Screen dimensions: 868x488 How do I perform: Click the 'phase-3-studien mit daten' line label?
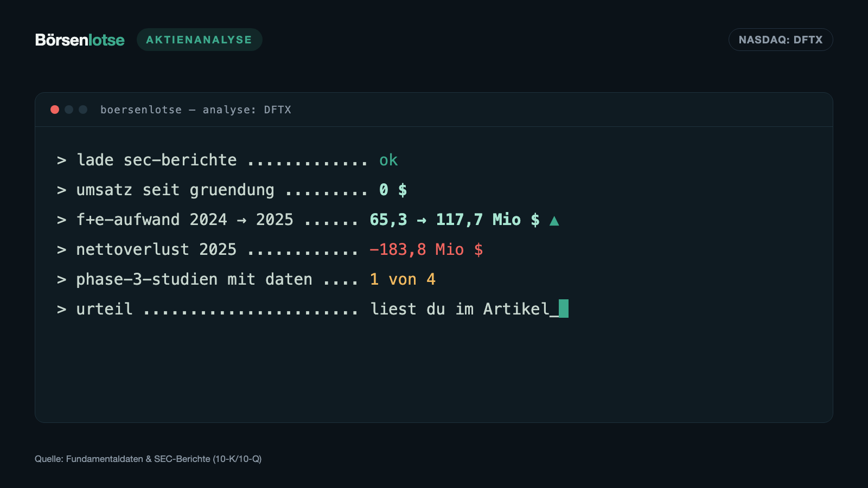194,279
